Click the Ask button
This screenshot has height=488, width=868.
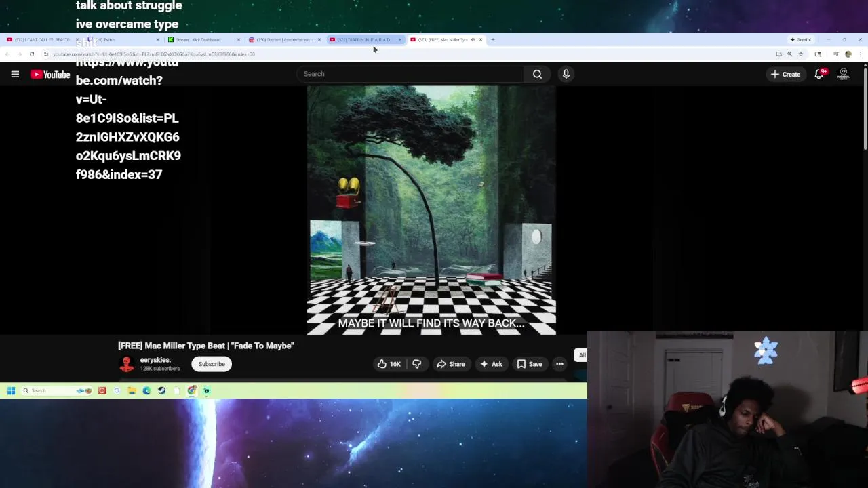tap(491, 364)
